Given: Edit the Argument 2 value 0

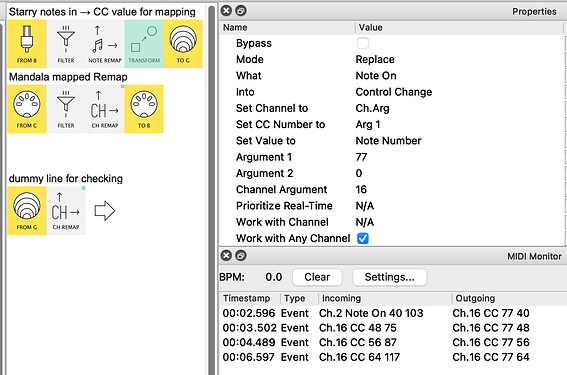Looking at the screenshot, I should [x=359, y=173].
